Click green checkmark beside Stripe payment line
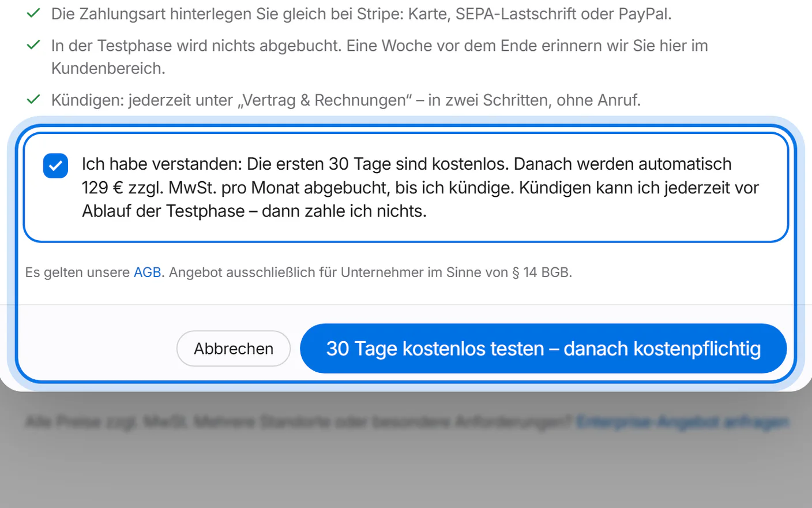 33,13
